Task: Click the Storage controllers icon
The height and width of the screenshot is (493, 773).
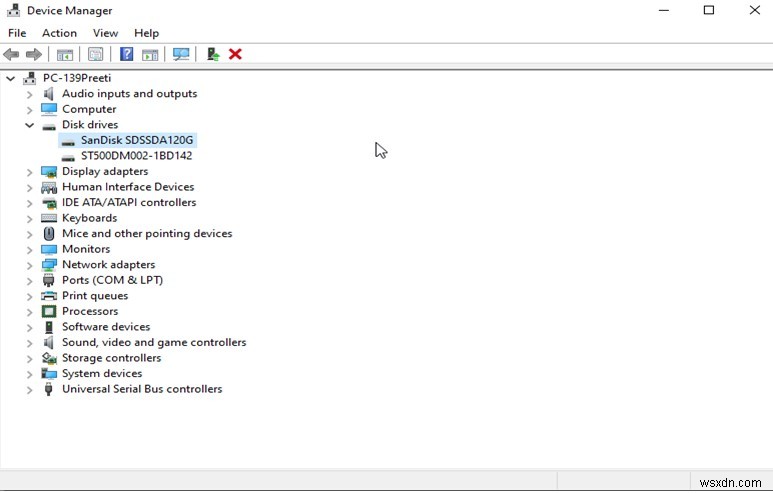Action: pos(49,358)
